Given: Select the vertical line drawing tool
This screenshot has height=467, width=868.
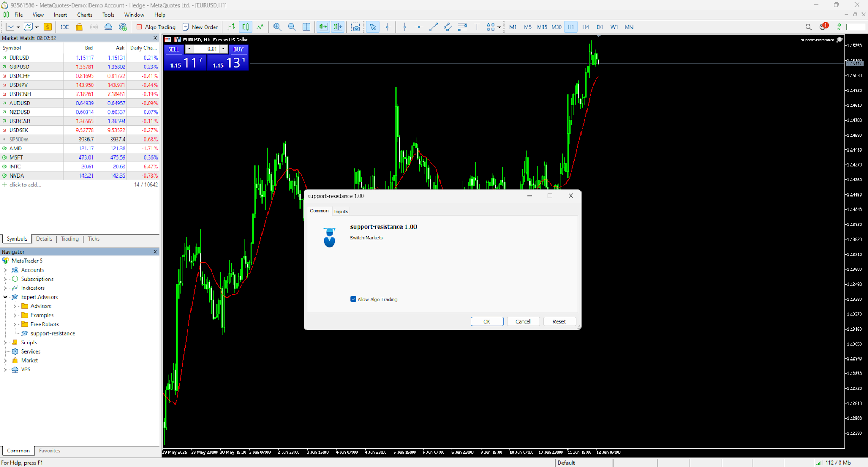Looking at the screenshot, I should [x=405, y=27].
